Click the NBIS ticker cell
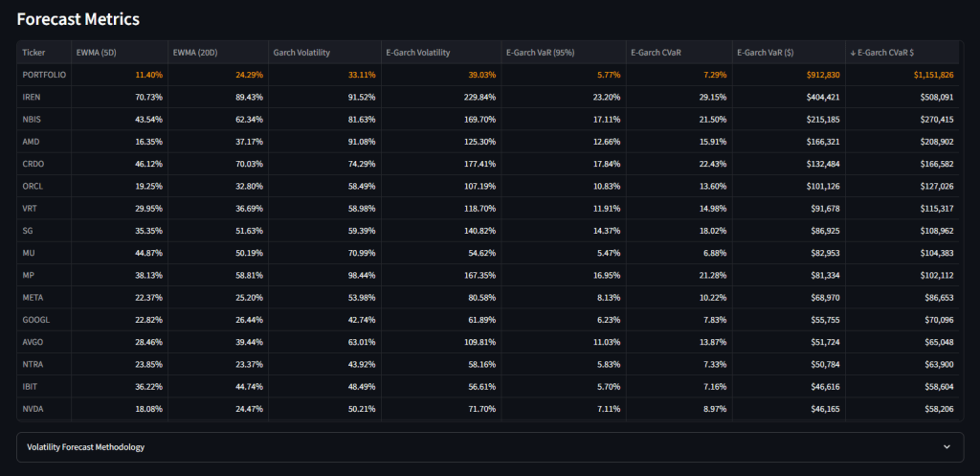Viewport: 980px width, 476px height. (x=32, y=119)
